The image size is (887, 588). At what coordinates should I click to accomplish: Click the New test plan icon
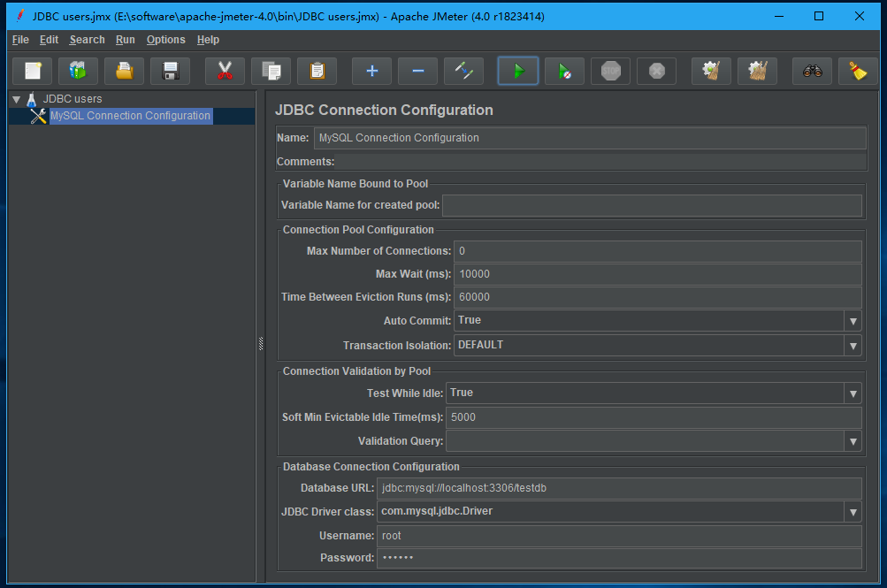[33, 71]
